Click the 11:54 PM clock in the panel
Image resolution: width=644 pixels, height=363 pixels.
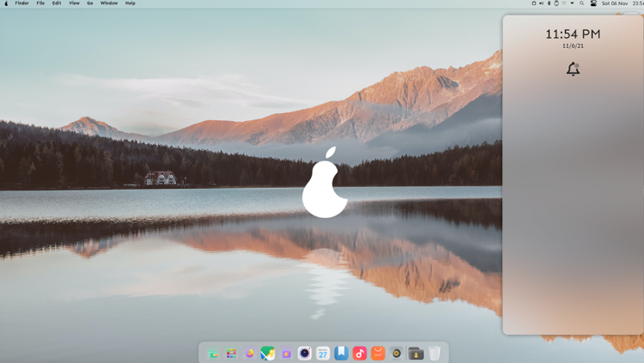point(573,34)
